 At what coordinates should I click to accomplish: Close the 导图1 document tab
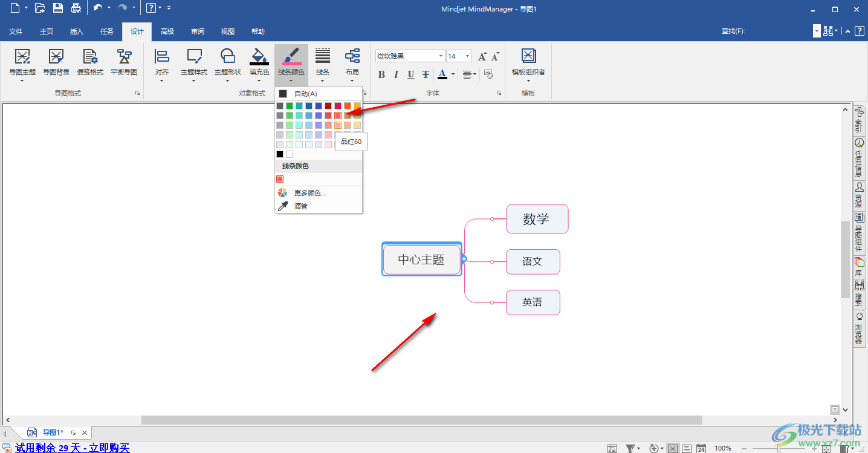85,432
